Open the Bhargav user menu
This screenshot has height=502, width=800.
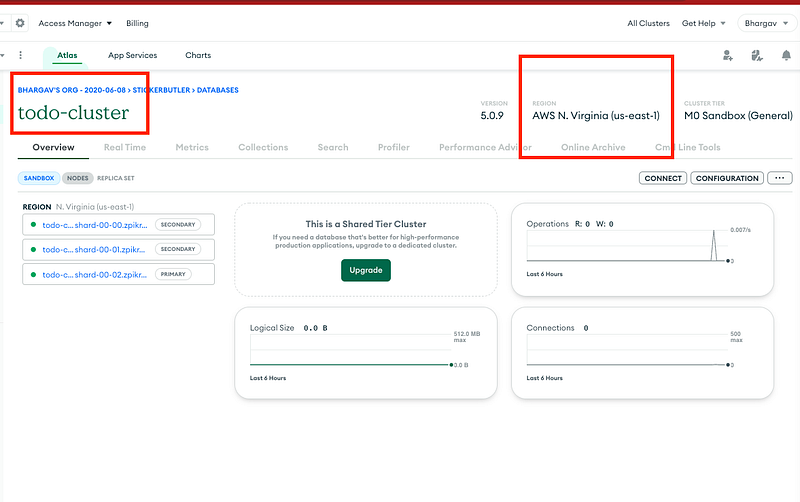click(766, 23)
